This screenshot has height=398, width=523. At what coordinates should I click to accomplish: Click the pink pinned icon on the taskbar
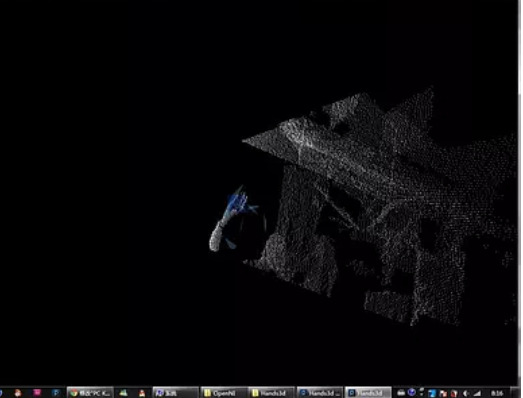point(37,393)
